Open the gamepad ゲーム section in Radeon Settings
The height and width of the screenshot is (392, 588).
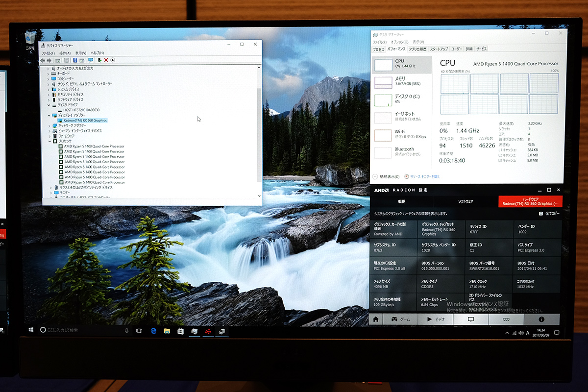(402, 318)
